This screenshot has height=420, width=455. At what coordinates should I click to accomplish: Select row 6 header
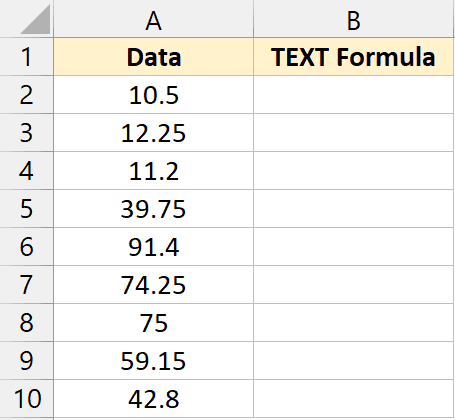[27, 247]
